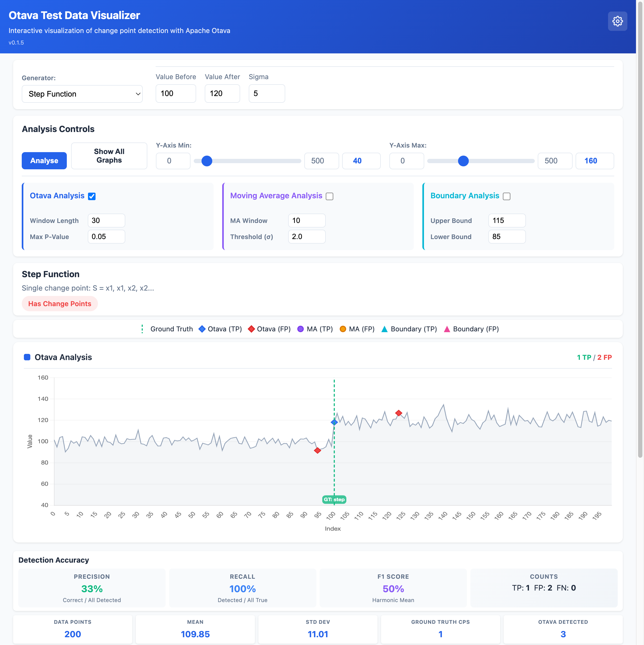Viewport: 644px width, 645px height.
Task: Click the blue square beside Otava Analysis chart title
Action: pos(27,357)
